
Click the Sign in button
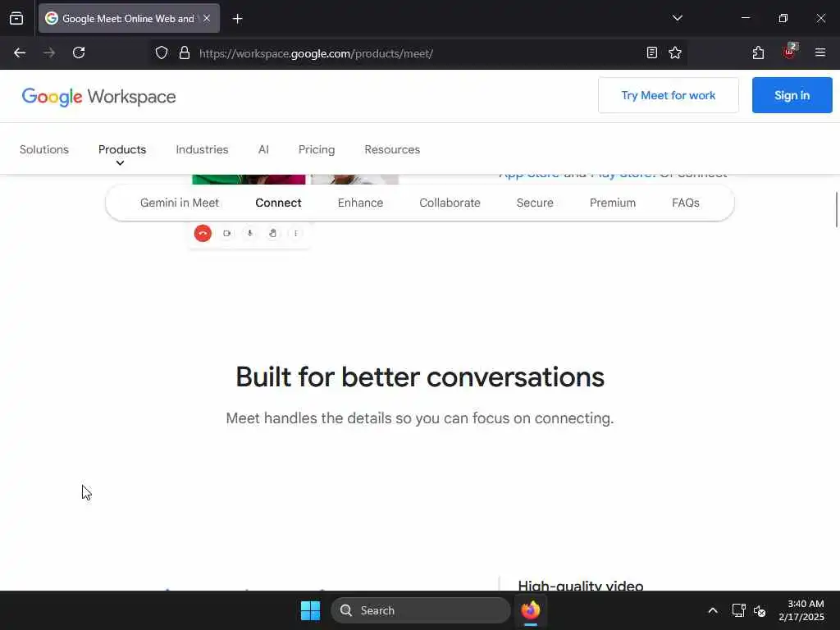click(x=792, y=95)
